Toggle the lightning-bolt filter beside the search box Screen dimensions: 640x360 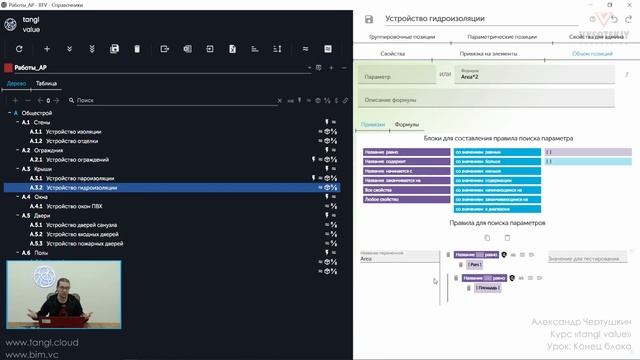(x=300, y=100)
